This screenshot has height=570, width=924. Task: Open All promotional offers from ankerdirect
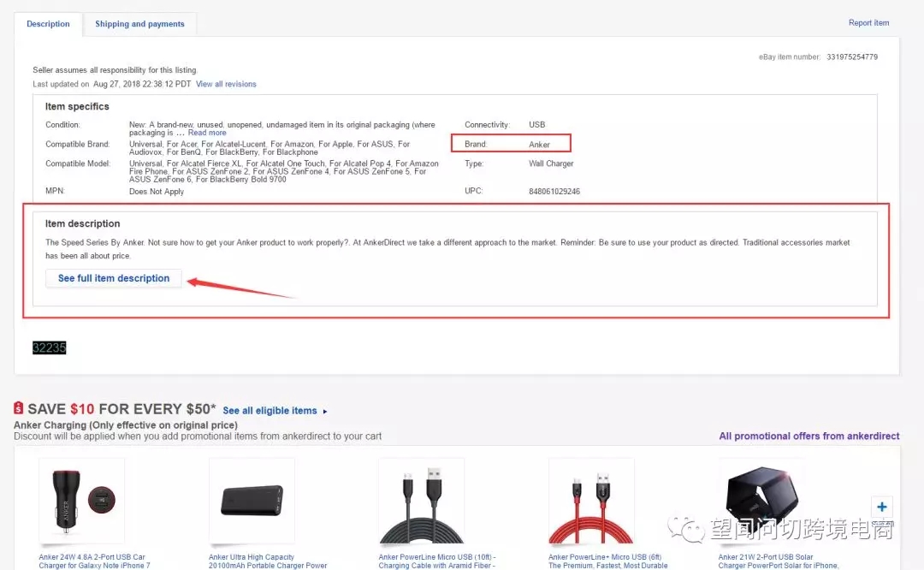click(809, 436)
